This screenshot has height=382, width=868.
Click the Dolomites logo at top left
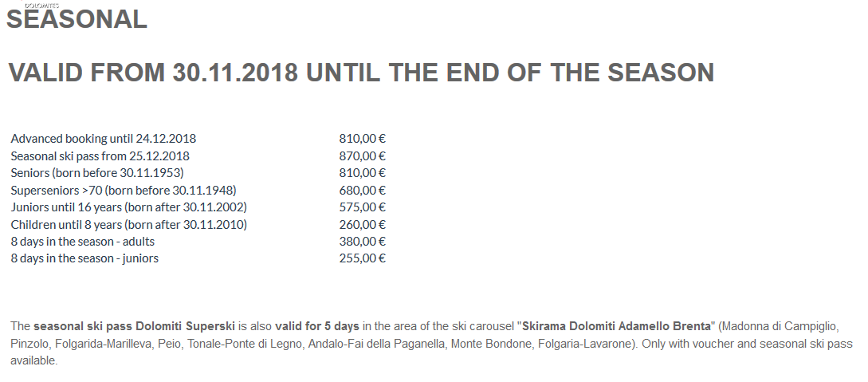pyautogui.click(x=41, y=5)
